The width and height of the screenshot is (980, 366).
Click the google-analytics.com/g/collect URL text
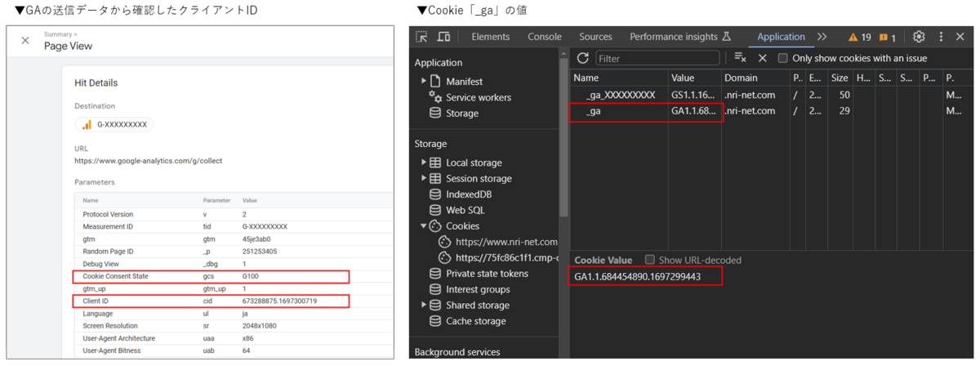(x=148, y=161)
